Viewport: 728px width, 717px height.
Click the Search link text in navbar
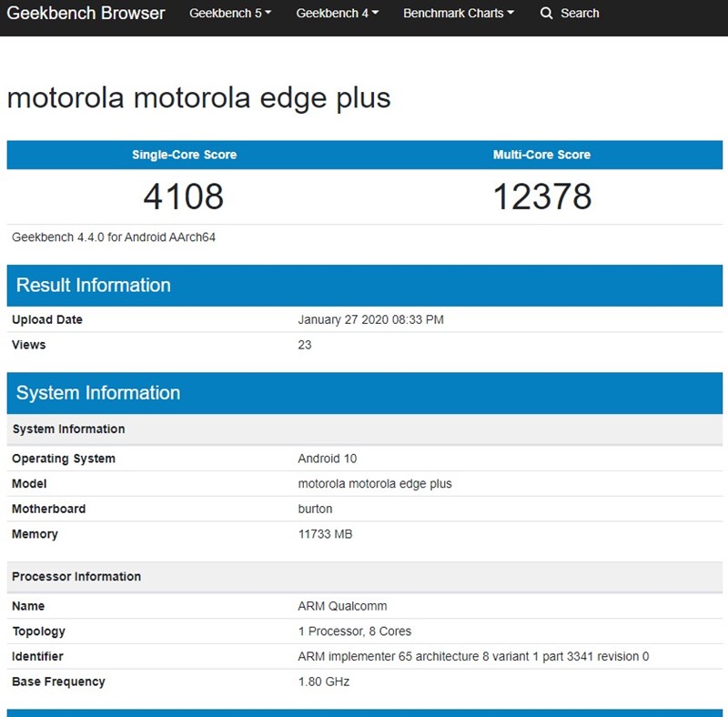click(580, 14)
